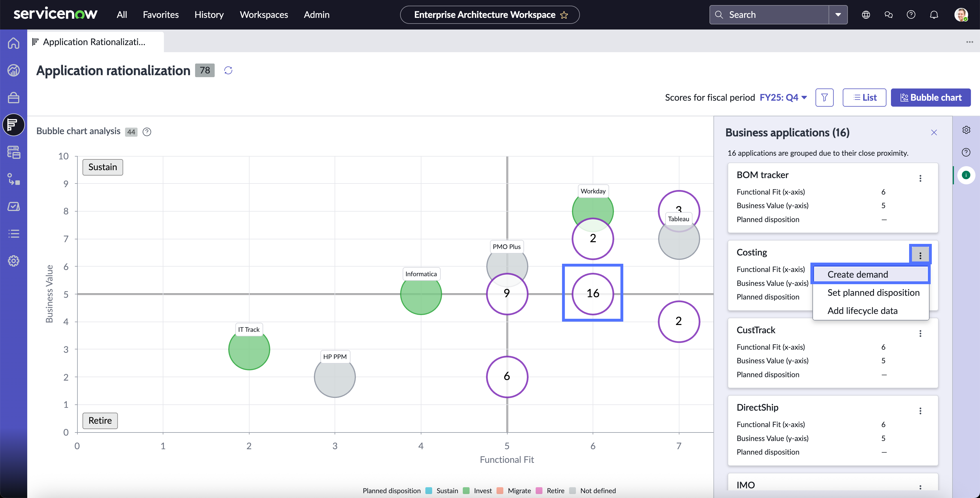Image resolution: width=980 pixels, height=498 pixels.
Task: Open the Workspaces menu
Action: point(264,14)
